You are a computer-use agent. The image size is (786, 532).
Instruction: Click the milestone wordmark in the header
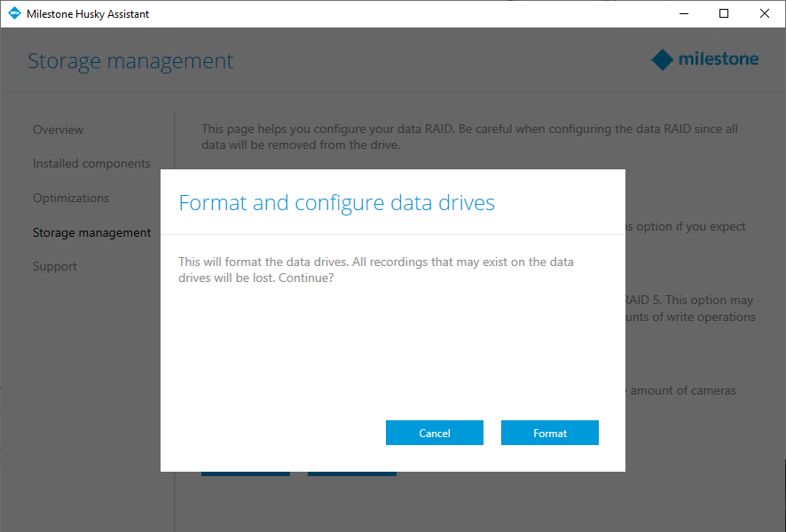718,60
